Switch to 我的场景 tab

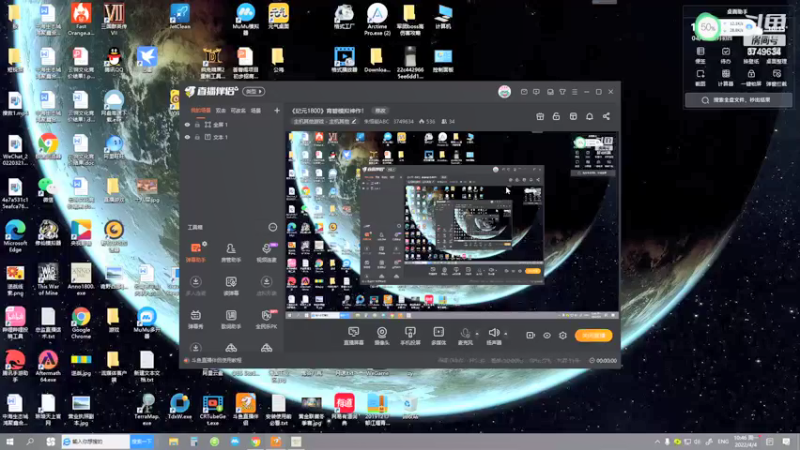(x=201, y=110)
